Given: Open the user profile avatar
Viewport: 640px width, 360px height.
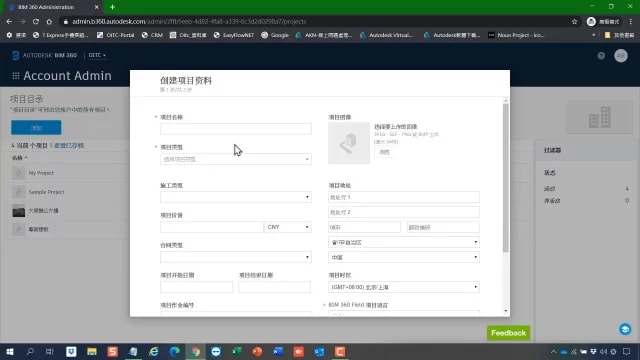Looking at the screenshot, I should 621,56.
